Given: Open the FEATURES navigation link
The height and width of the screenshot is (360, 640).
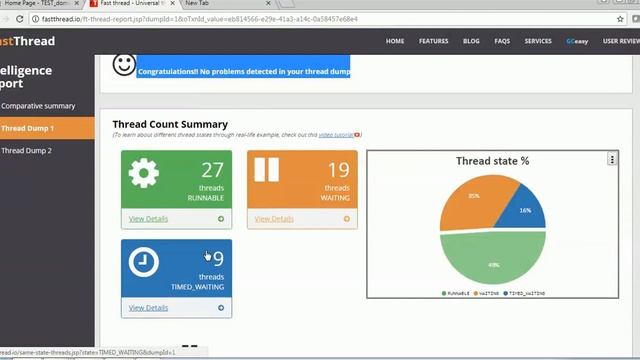Looking at the screenshot, I should click(433, 41).
